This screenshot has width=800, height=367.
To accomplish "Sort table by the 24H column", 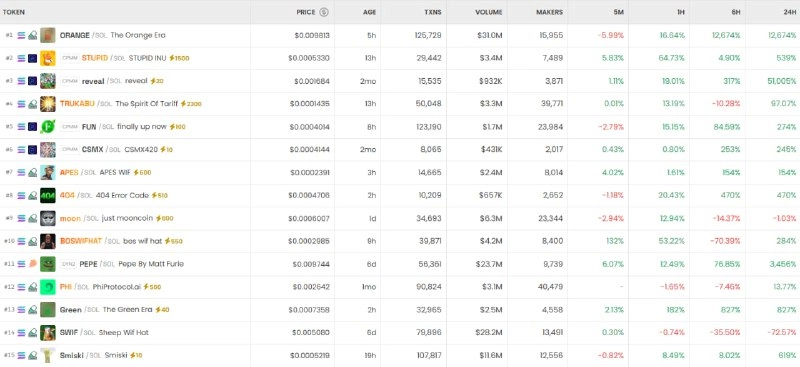I will coord(790,12).
